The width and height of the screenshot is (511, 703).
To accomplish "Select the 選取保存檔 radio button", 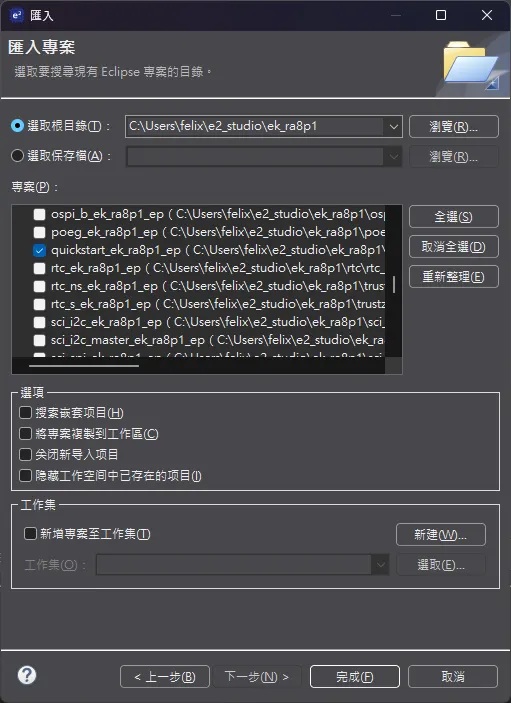I will 17,156.
